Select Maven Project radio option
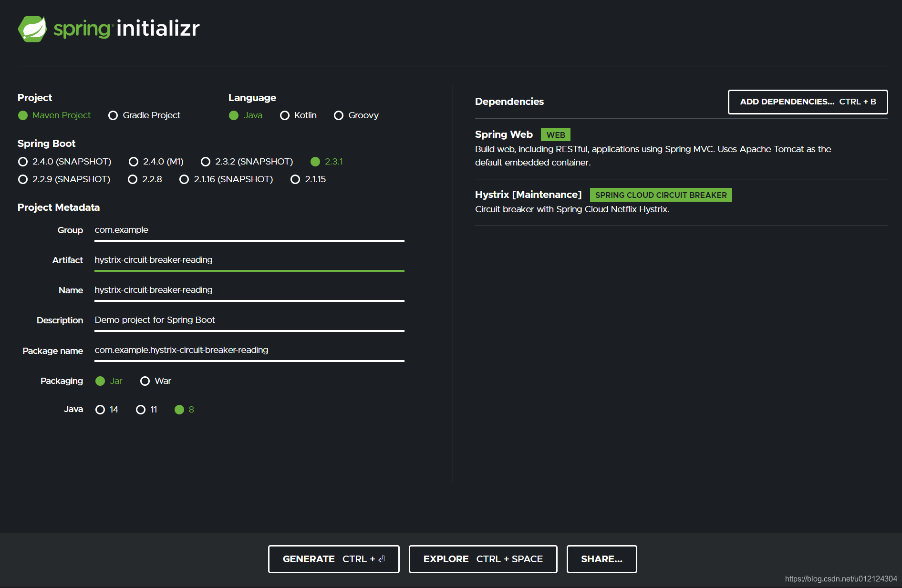The height and width of the screenshot is (588, 902). [54, 115]
